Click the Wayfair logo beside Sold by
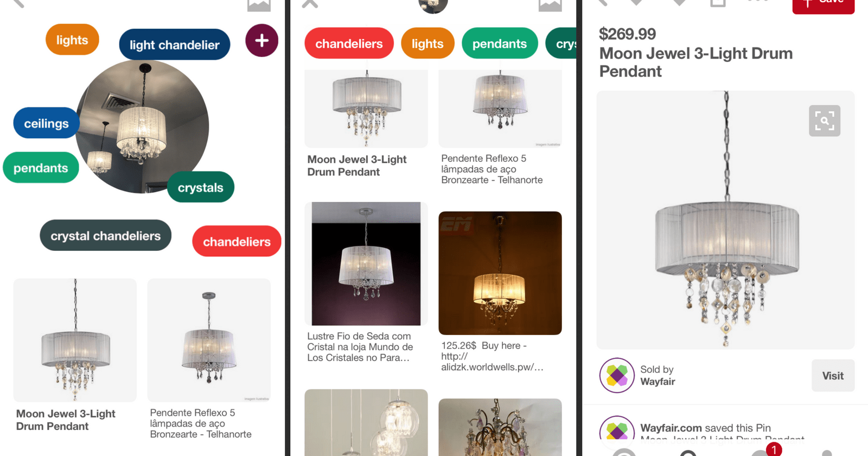Image resolution: width=868 pixels, height=456 pixels. pos(617,375)
